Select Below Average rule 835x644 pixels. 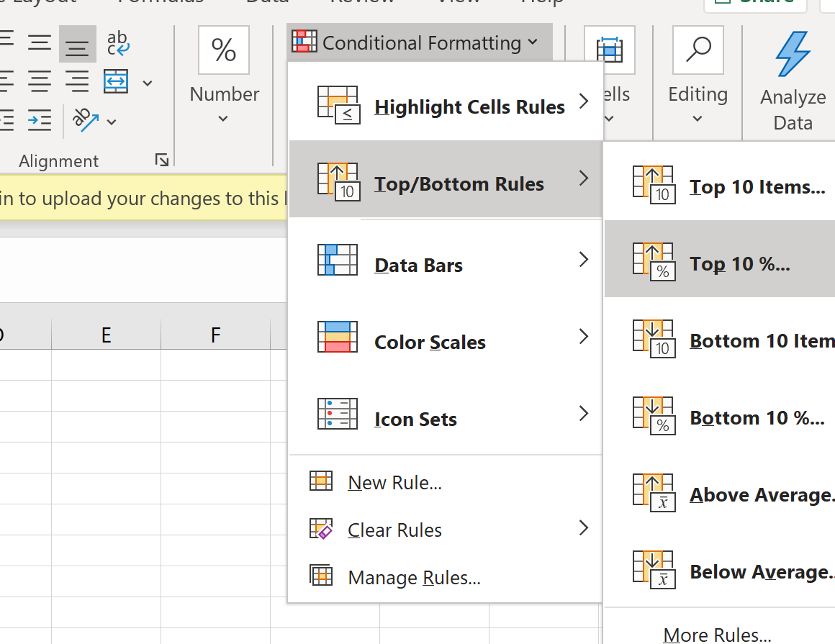click(x=720, y=567)
